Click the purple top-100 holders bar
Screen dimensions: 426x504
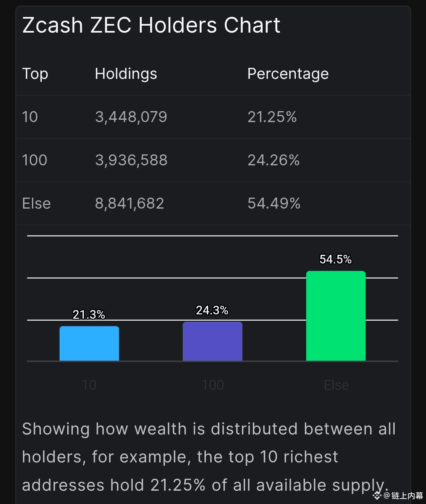point(212,341)
